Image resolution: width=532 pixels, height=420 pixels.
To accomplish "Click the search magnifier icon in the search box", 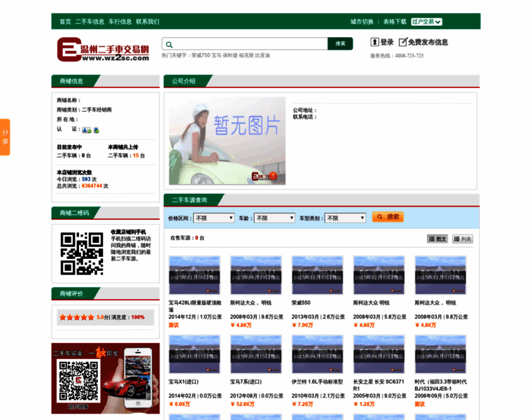I will click(x=169, y=44).
